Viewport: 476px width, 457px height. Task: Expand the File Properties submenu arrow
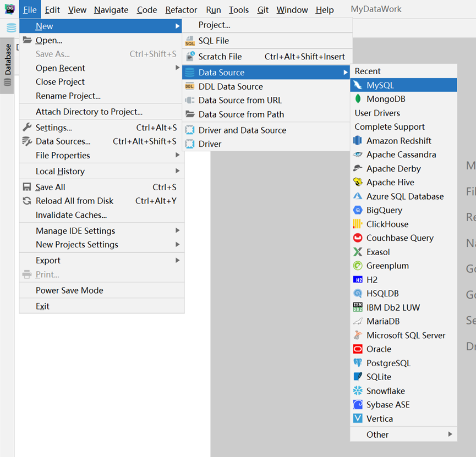(x=178, y=155)
